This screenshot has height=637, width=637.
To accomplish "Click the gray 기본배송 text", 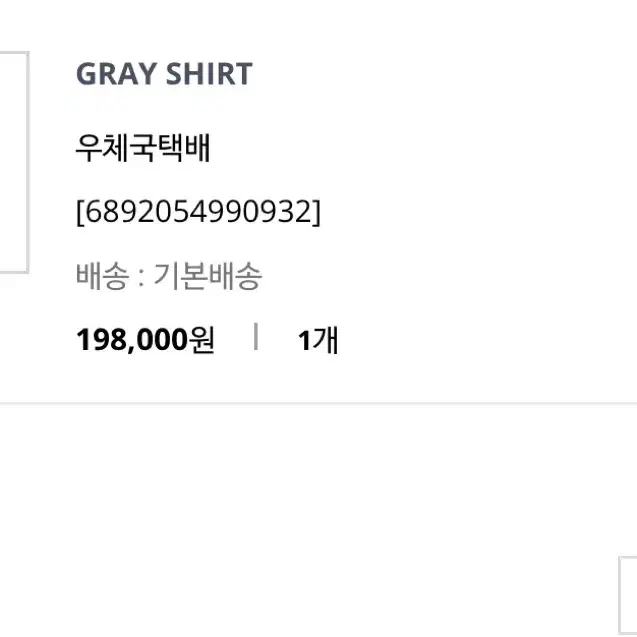I will pos(208,276).
